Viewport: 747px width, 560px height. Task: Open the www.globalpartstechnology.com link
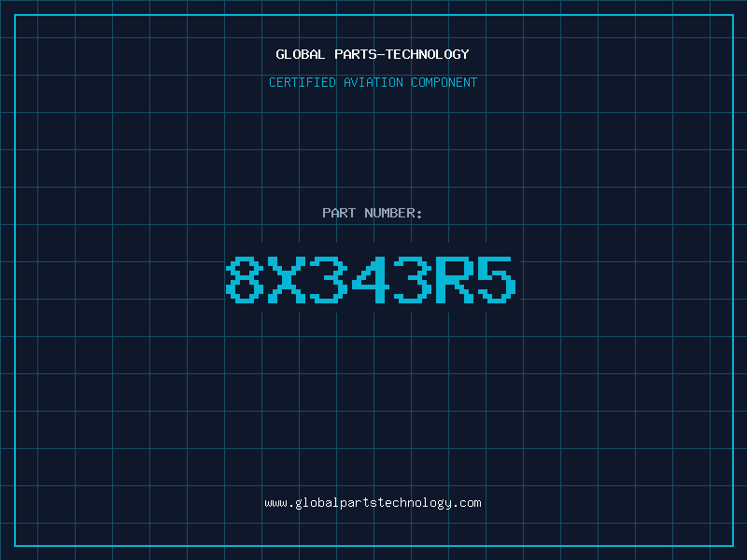point(373,503)
